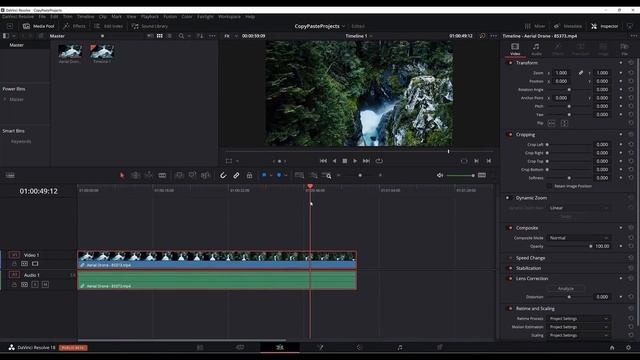This screenshot has height=360, width=640.
Task: Expand the Speed Change section
Action: [x=531, y=258]
